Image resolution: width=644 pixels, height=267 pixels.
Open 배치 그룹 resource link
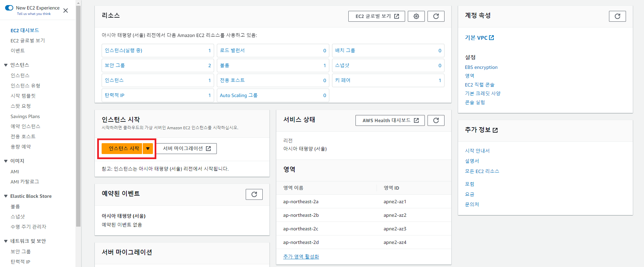click(x=345, y=50)
